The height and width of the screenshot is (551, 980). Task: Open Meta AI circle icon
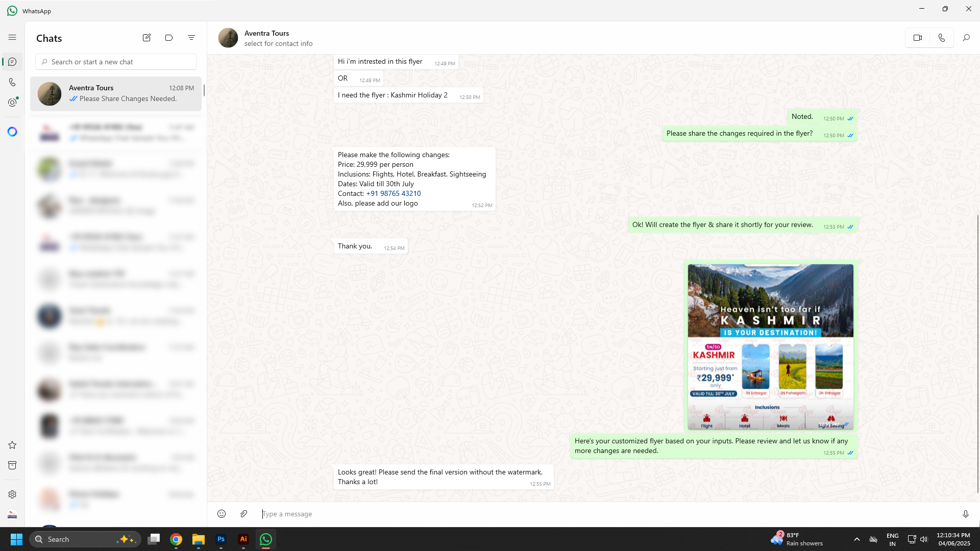pyautogui.click(x=12, y=132)
